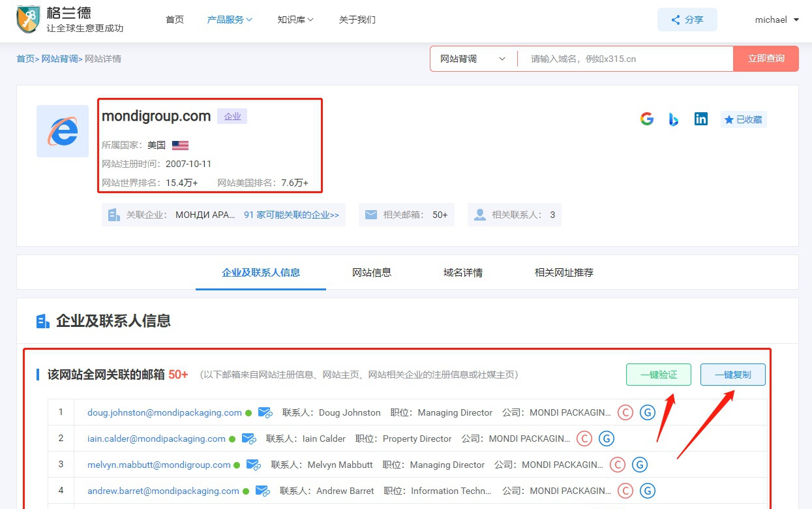Click the red C icon in Andrew Barret row
This screenshot has width=812, height=509.
tap(625, 491)
